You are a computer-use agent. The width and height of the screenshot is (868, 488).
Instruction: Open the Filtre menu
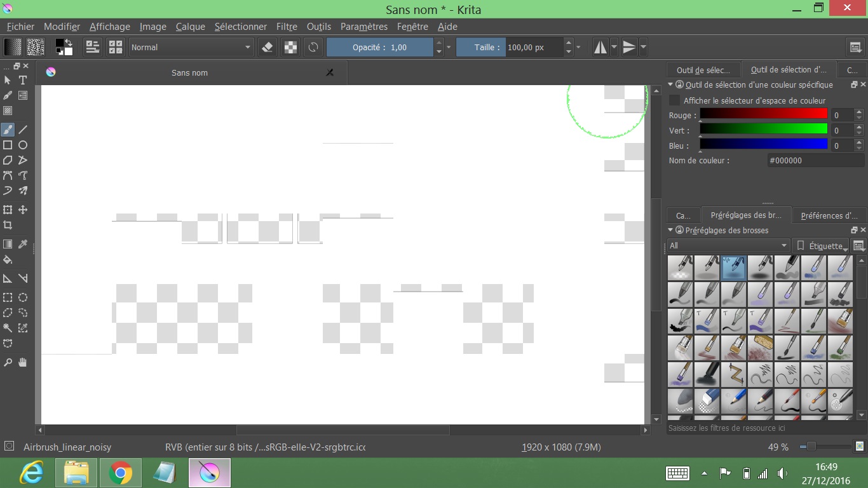[x=287, y=27]
